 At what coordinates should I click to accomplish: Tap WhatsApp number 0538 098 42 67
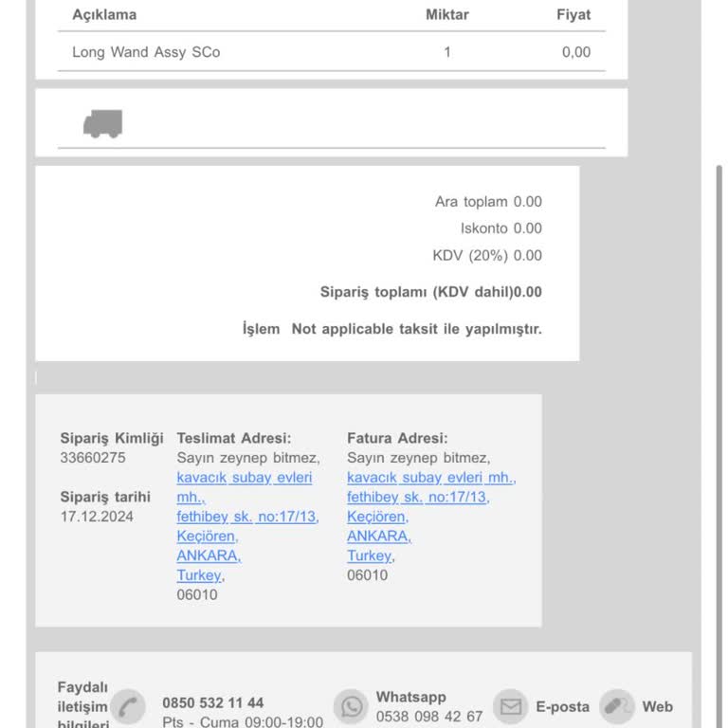(428, 717)
